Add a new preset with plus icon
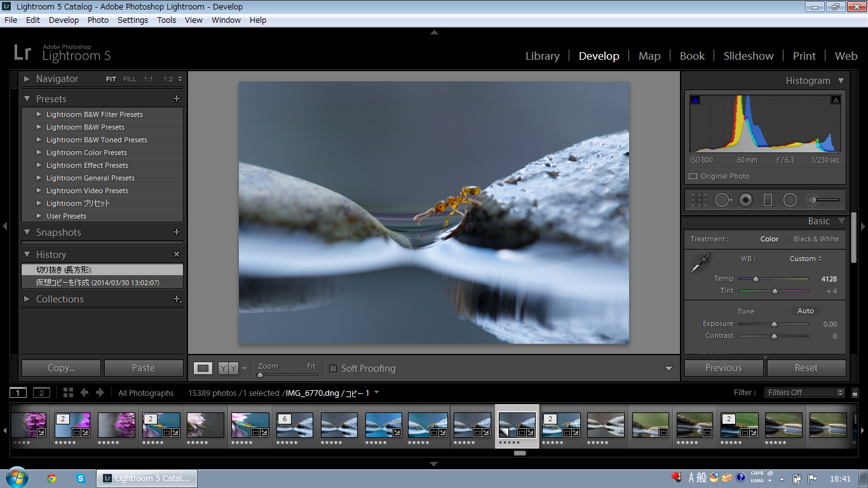Viewport: 868px width, 488px height. [x=177, y=98]
